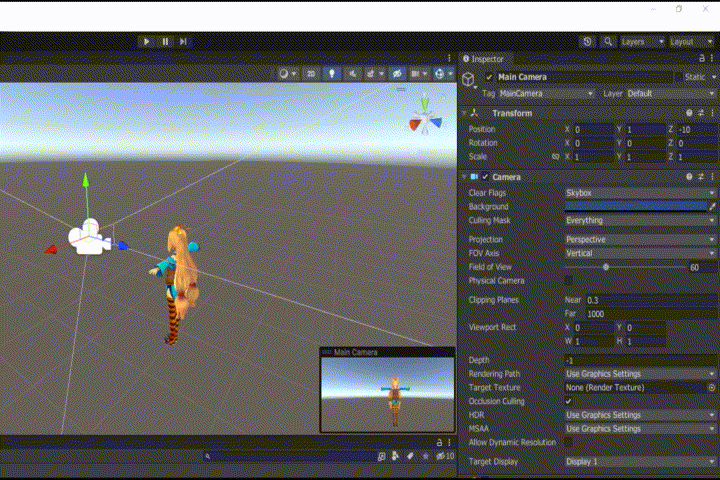Advance one frame with the Step button
Screen dimensions: 720x480
click(x=183, y=41)
